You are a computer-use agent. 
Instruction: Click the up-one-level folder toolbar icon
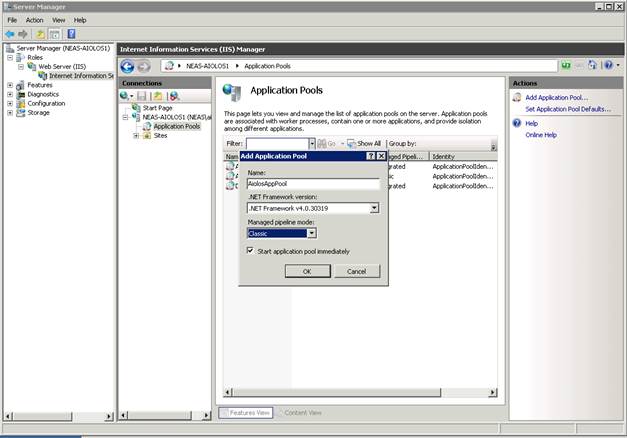click(x=40, y=34)
